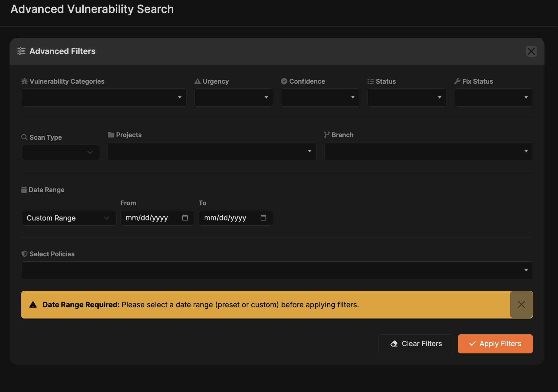
Task: Click the checkmark circle icon beside Confidence
Action: click(x=284, y=81)
